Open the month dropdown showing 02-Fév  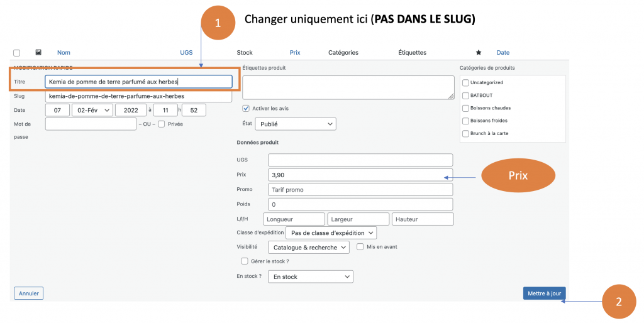[x=92, y=110]
